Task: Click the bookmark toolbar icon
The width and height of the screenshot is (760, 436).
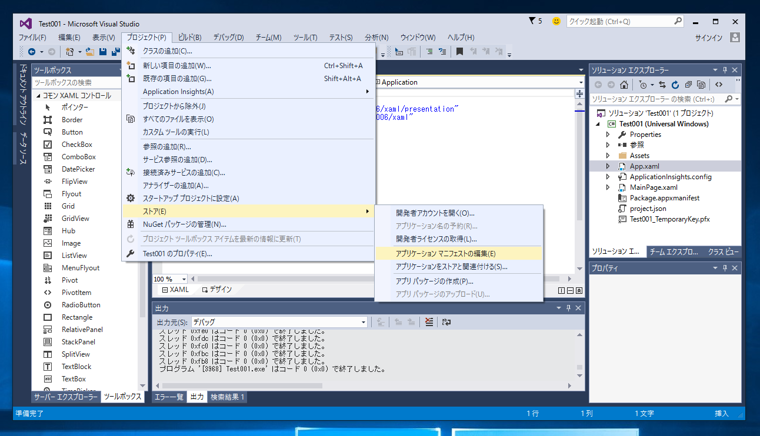Action: pos(459,51)
